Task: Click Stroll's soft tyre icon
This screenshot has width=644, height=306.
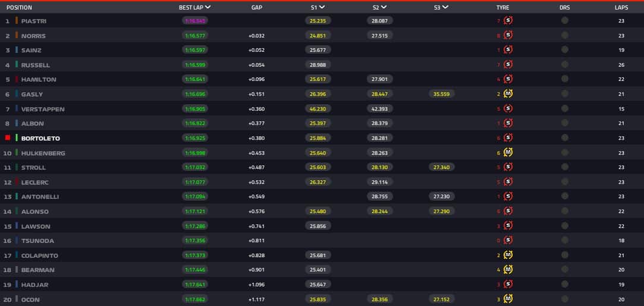Action: [508, 167]
